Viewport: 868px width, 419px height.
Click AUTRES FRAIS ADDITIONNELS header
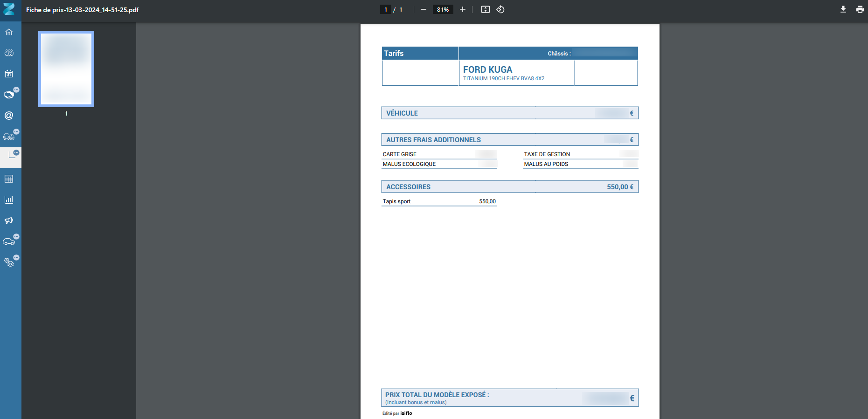(x=510, y=140)
